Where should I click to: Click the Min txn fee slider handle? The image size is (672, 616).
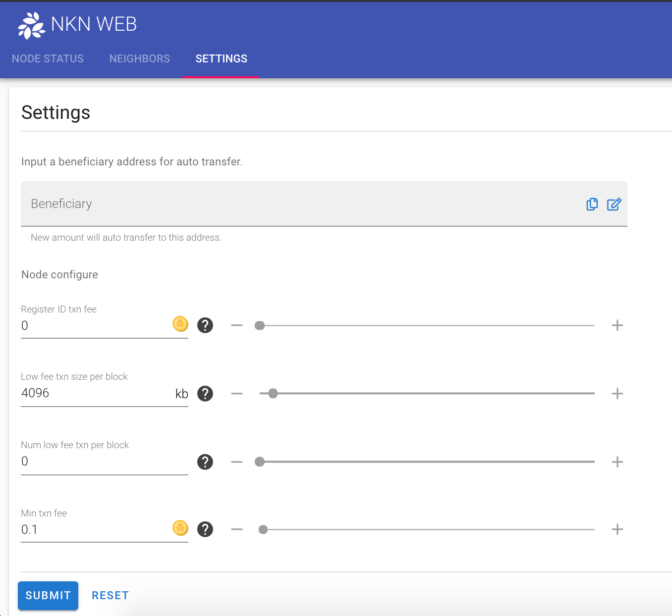point(263,529)
